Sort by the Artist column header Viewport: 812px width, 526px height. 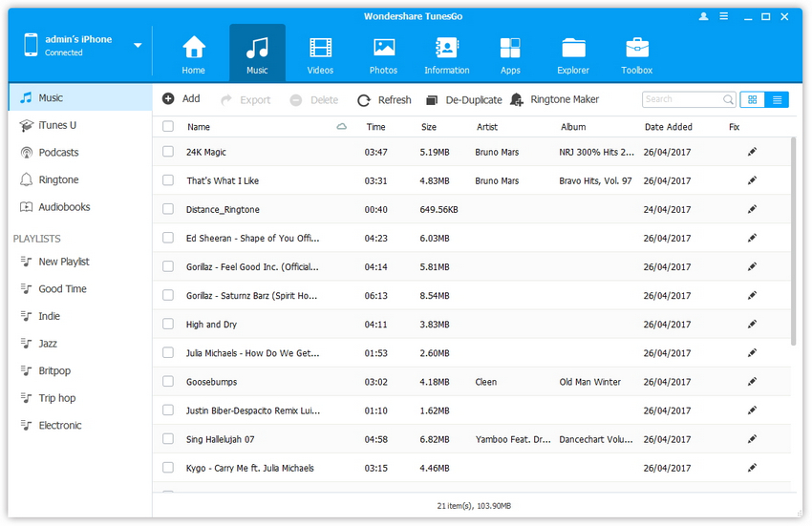pos(487,127)
